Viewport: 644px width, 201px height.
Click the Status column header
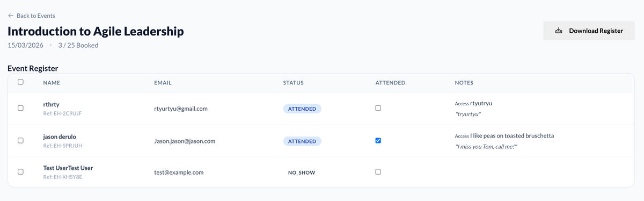click(294, 83)
